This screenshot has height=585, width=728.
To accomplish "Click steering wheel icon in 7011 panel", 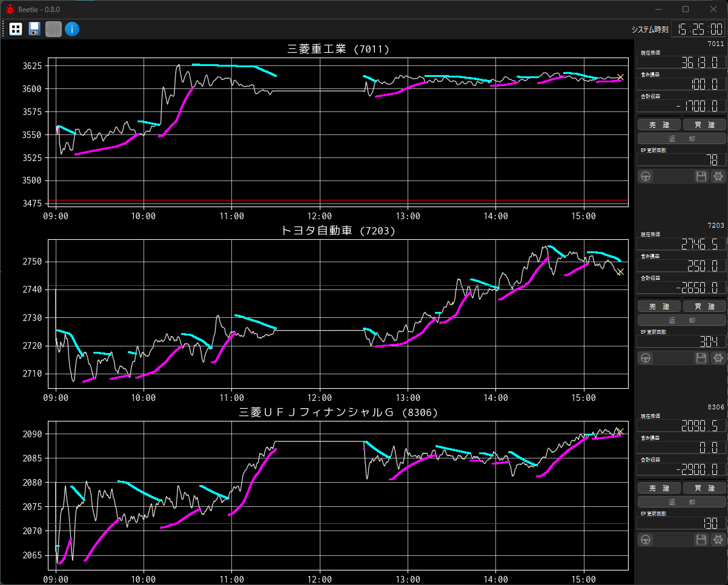I will 646,176.
